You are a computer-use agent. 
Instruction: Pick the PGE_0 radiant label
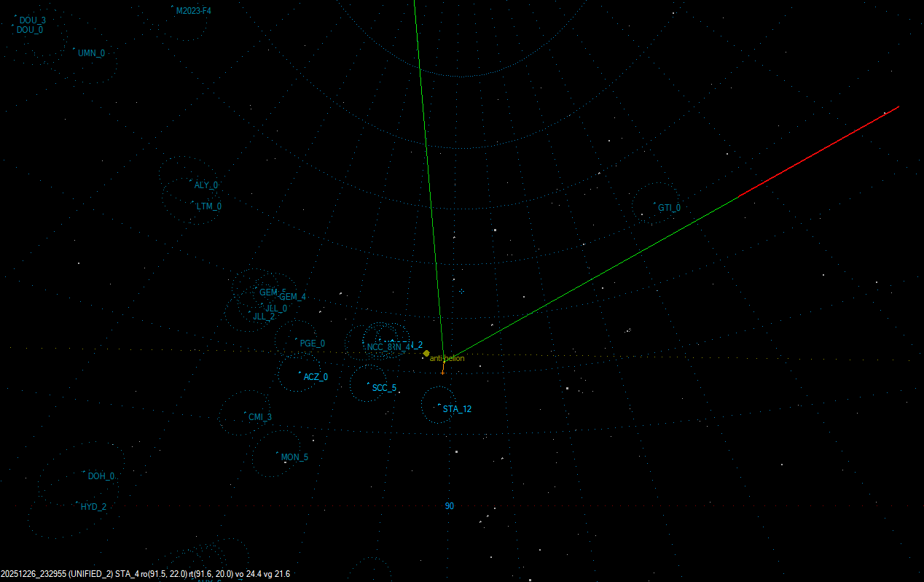tap(313, 344)
